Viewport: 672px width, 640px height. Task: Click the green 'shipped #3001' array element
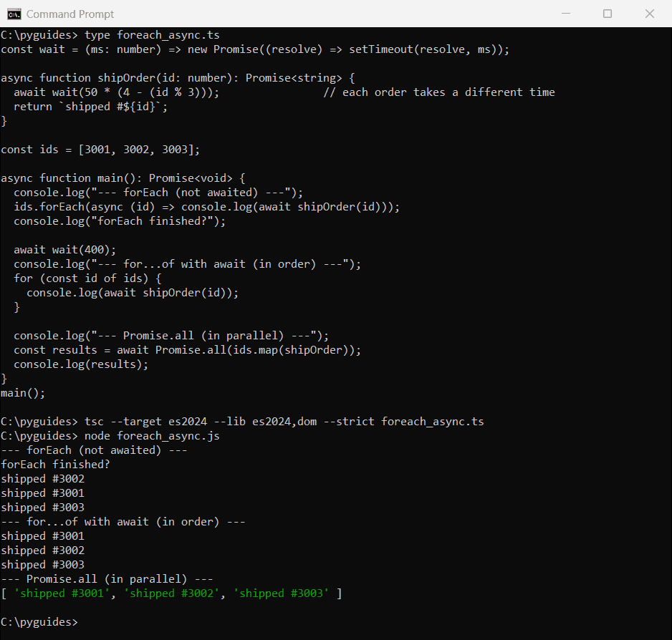point(62,593)
